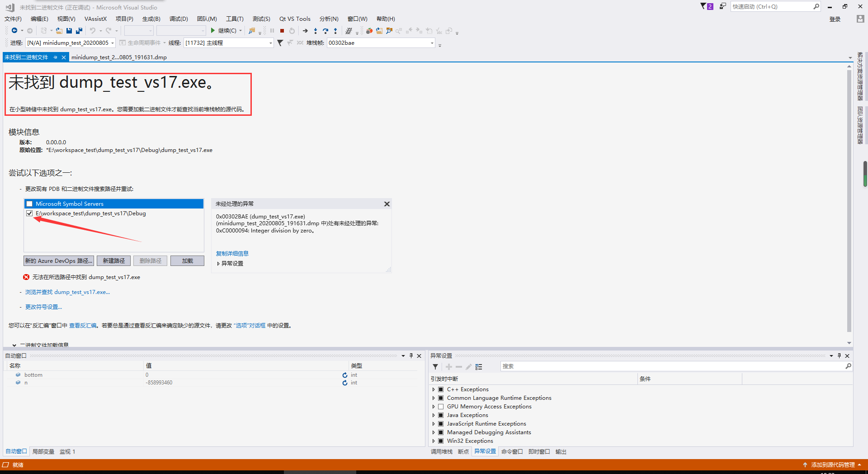Open the Qt VS Tools menu
The image size is (868, 474).
(x=295, y=19)
